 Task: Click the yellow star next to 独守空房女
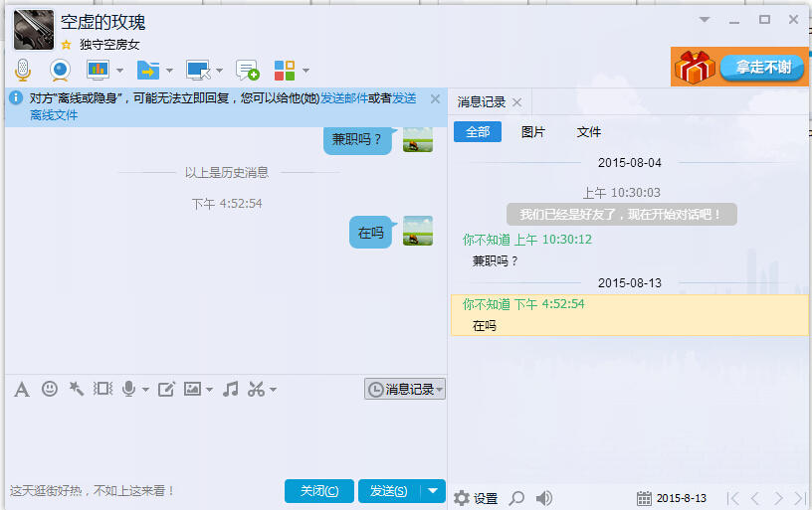pyautogui.click(x=66, y=45)
